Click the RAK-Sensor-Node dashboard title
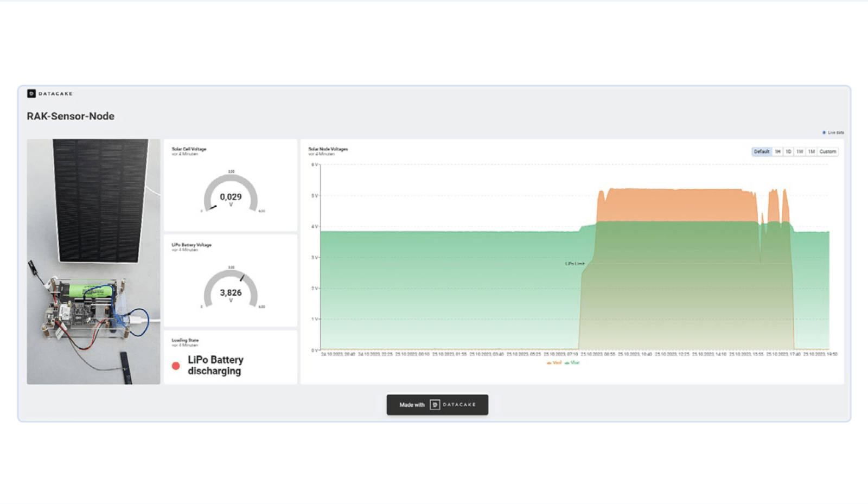The height and width of the screenshot is (504, 868). [71, 116]
